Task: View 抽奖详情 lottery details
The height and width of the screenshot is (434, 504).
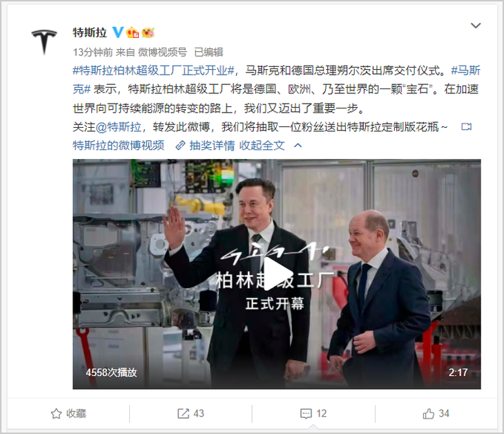Action: 212,145
